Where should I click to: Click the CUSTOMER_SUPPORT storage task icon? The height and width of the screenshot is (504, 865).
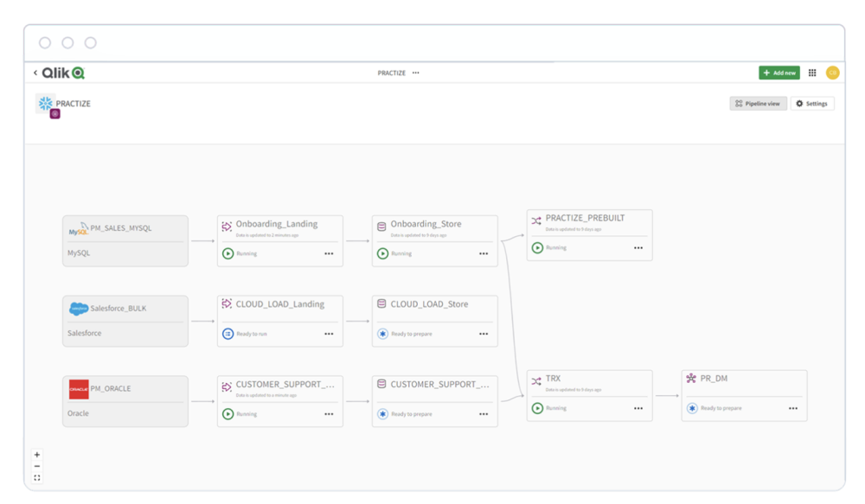[x=381, y=384]
